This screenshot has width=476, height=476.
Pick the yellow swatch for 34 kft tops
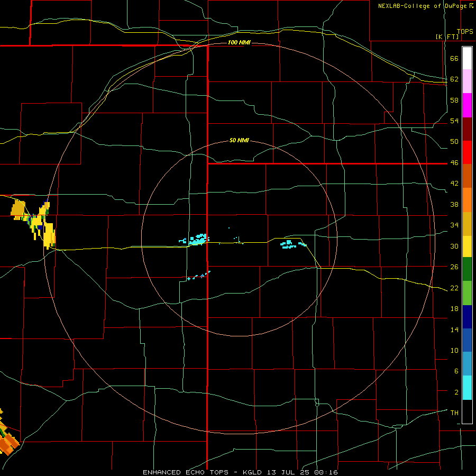click(x=467, y=246)
